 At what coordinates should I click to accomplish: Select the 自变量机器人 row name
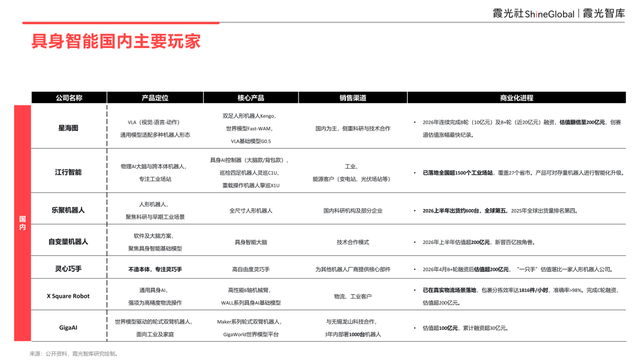click(68, 242)
